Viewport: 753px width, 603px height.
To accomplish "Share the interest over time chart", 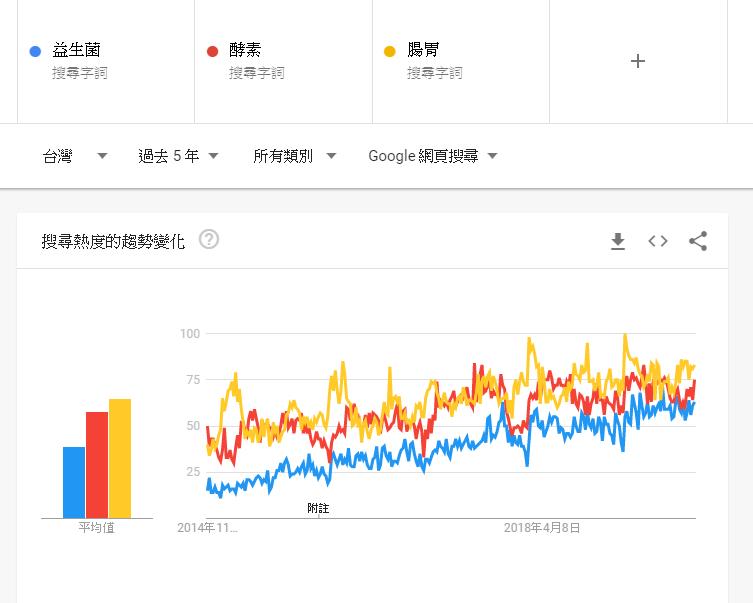I will tap(698, 241).
